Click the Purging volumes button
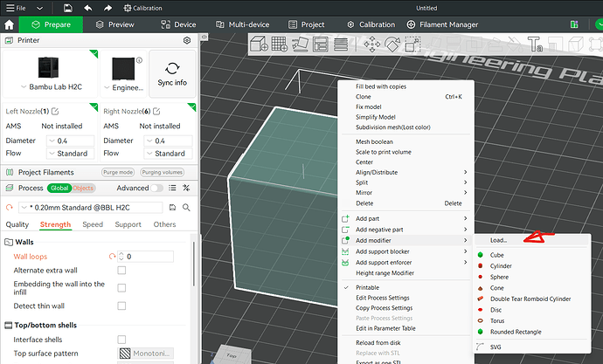603x364 pixels. [163, 173]
